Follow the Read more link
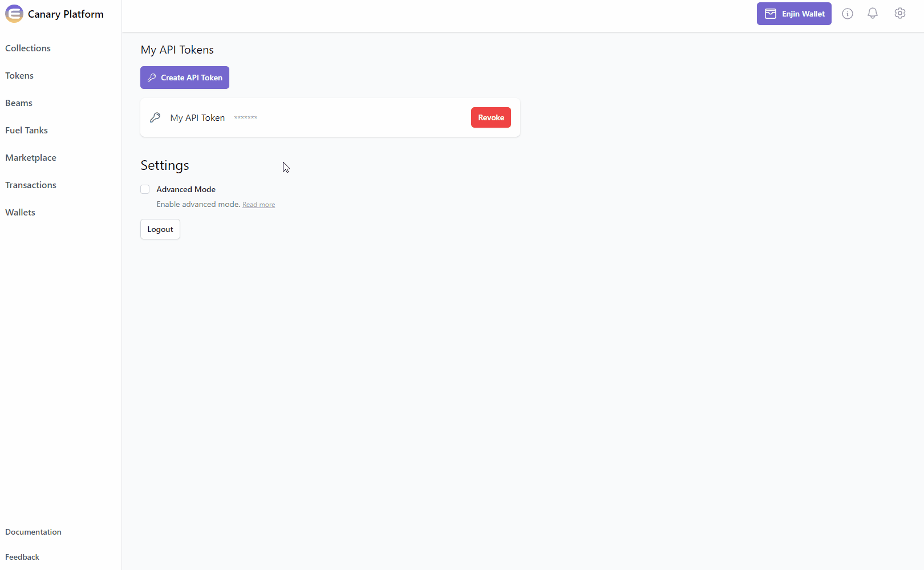Image resolution: width=924 pixels, height=570 pixels. click(x=258, y=205)
